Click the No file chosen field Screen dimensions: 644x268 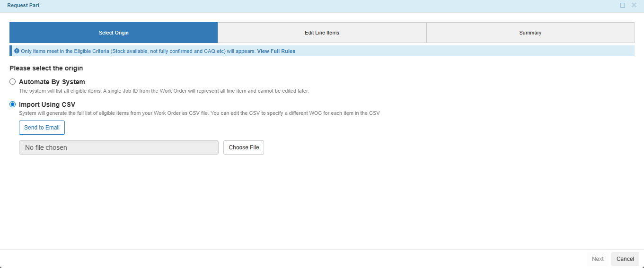[118, 147]
